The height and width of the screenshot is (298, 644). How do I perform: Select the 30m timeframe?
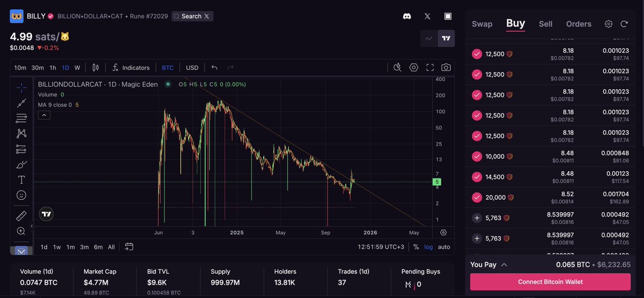pyautogui.click(x=38, y=68)
